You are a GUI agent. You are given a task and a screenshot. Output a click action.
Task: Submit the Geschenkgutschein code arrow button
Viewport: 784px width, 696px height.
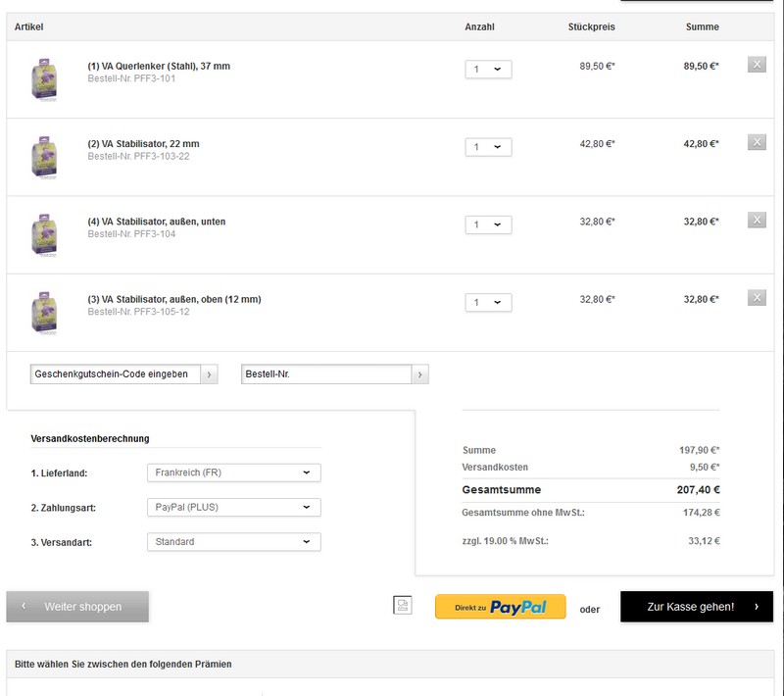click(x=209, y=374)
